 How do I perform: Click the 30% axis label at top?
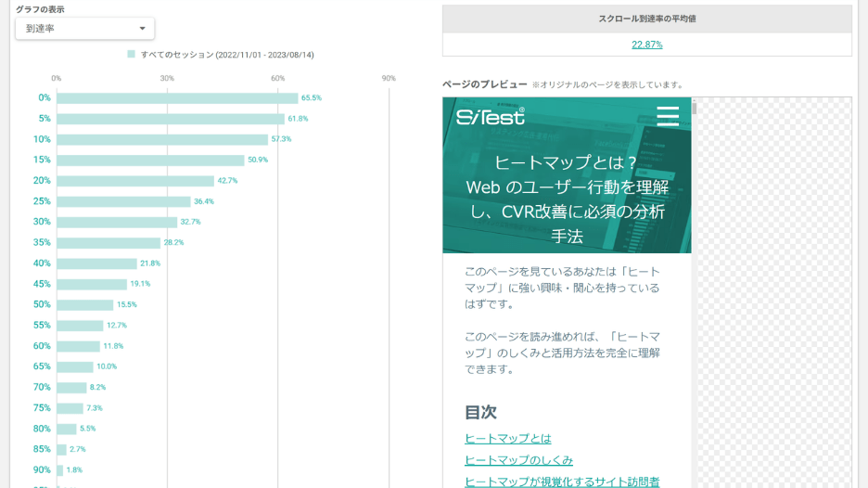pyautogui.click(x=167, y=78)
